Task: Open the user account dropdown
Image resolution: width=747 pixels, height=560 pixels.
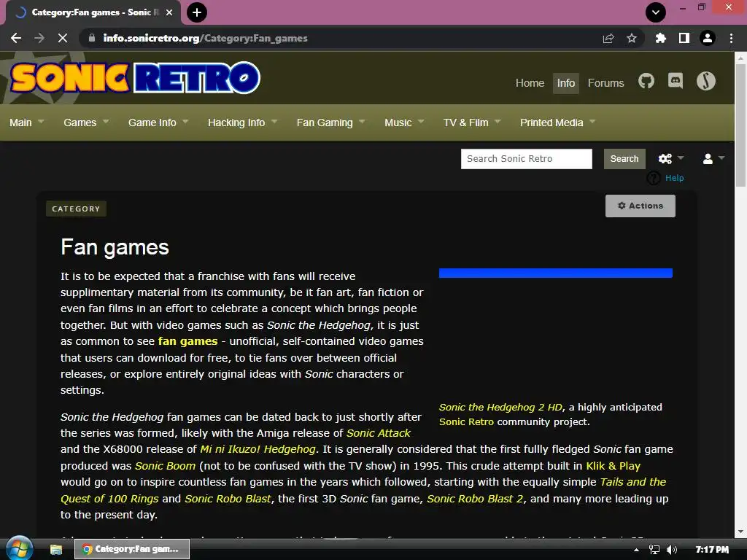Action: (x=713, y=158)
